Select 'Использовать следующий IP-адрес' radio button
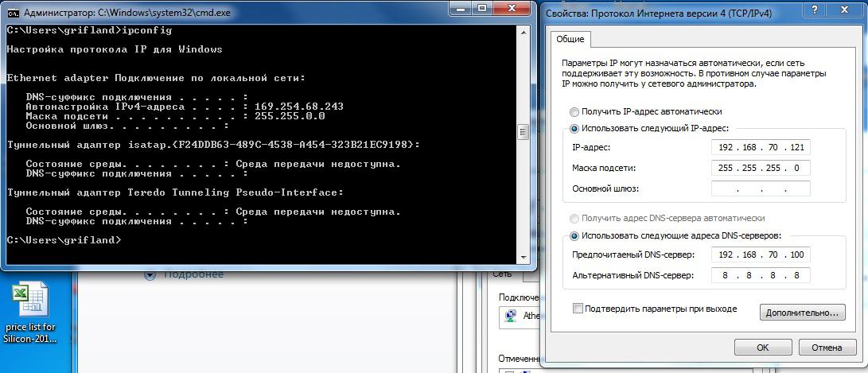Image resolution: width=868 pixels, height=373 pixels. [x=574, y=128]
